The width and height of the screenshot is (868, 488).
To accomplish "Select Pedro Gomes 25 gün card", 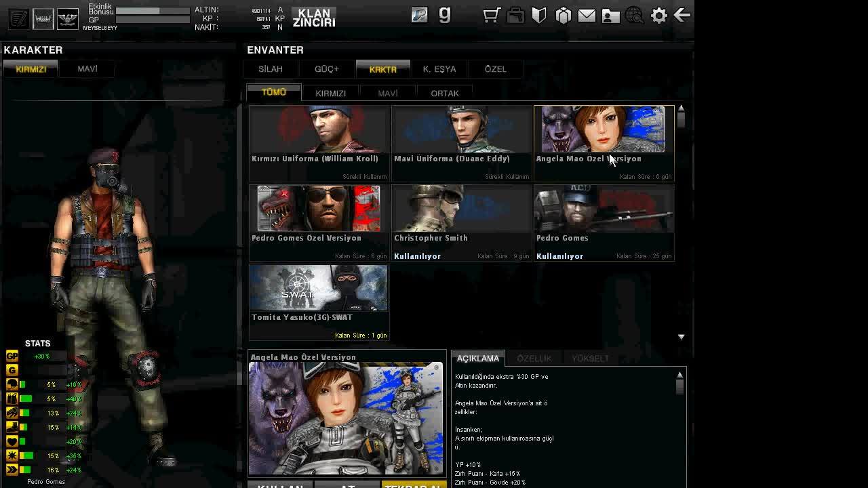I will pos(604,222).
